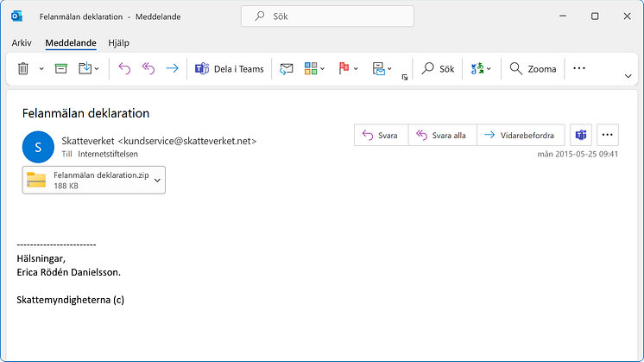
Task: Switch to the Hjälp tab
Action: (118, 42)
